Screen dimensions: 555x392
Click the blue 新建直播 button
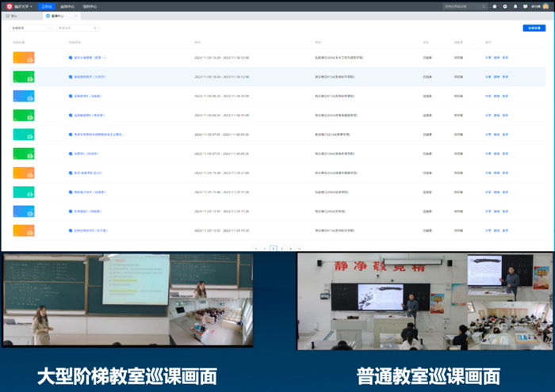tap(534, 28)
